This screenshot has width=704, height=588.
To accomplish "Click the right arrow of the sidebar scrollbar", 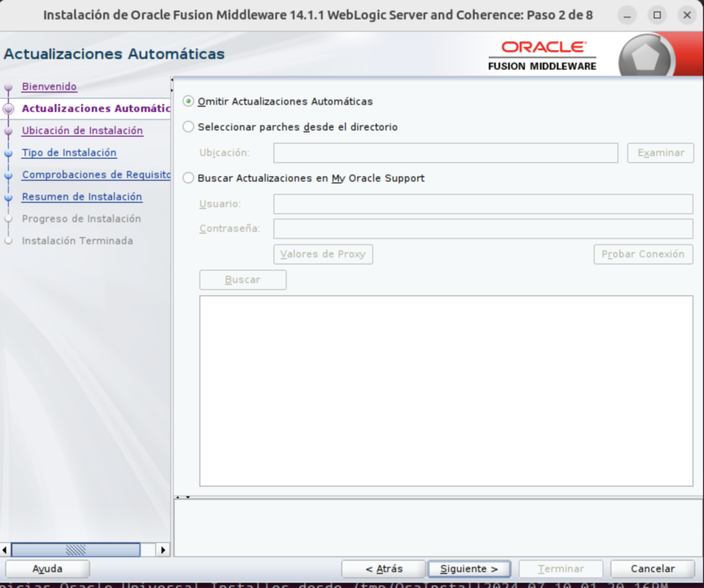I will (x=163, y=550).
